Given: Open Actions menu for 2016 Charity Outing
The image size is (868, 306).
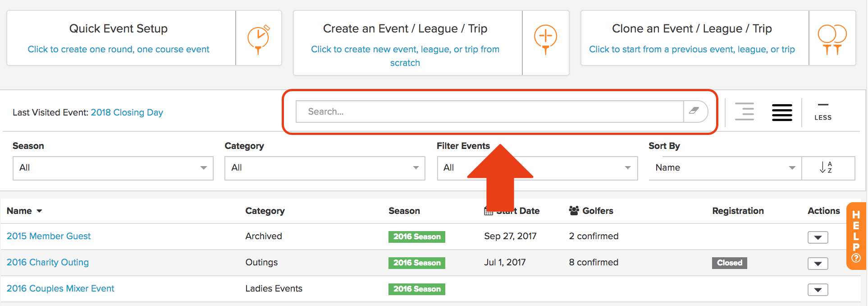Looking at the screenshot, I should coord(818,264).
